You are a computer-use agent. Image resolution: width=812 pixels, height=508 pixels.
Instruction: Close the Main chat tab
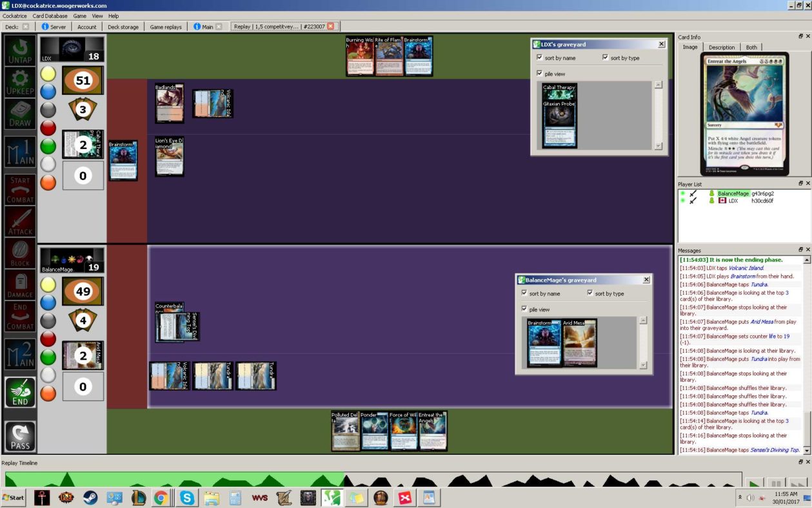click(x=219, y=26)
